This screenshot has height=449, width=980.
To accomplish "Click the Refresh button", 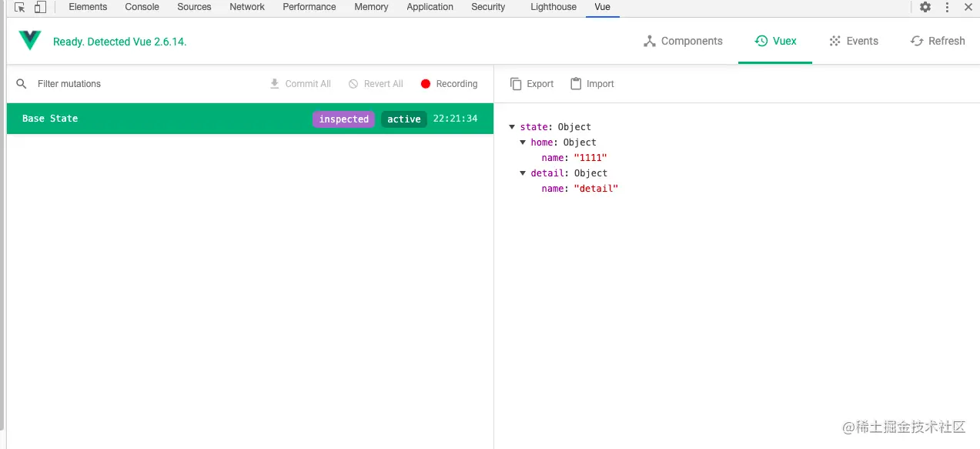I will tap(937, 41).
